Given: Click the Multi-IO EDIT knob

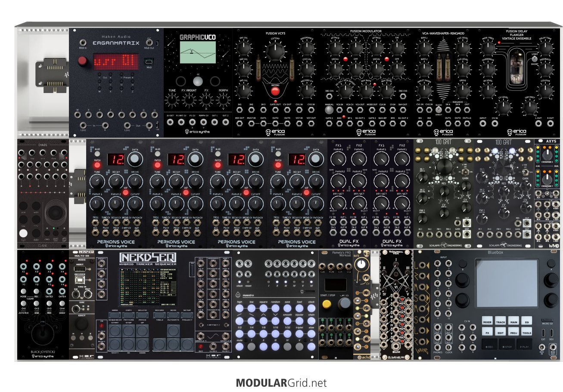Looking at the screenshot, I should click(82, 324).
